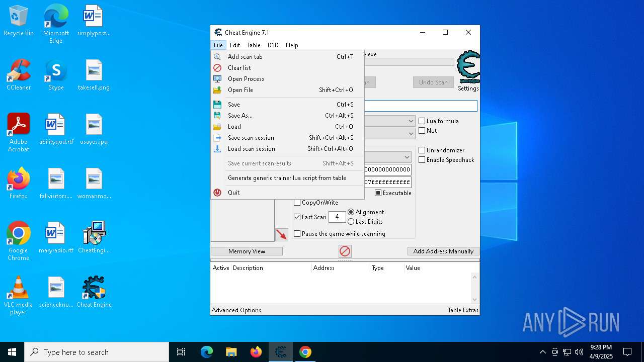Open Google Chrome from taskbar
The height and width of the screenshot is (362, 644).
[x=305, y=352]
